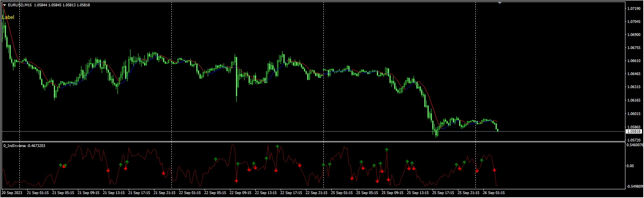Click the rightmost red down arrow signal
The width and height of the screenshot is (644, 198).
pyautogui.click(x=494, y=170)
